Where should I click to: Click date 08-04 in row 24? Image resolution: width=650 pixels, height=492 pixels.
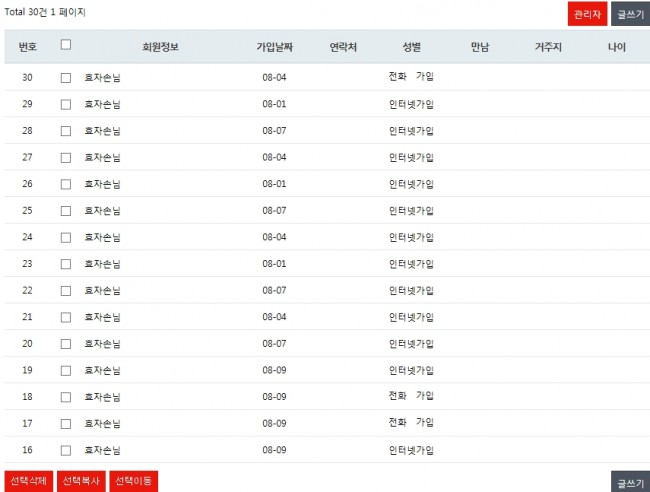click(274, 237)
